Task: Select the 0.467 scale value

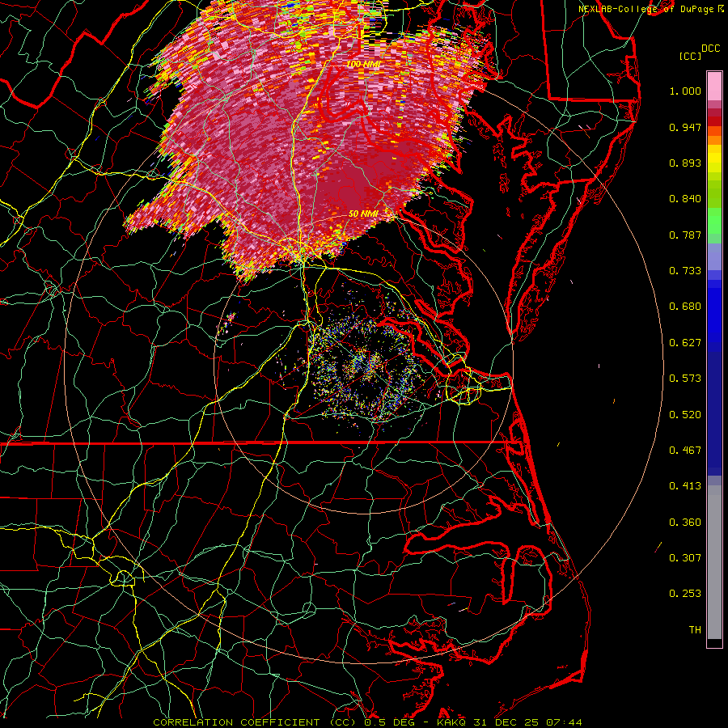Action: tap(685, 451)
